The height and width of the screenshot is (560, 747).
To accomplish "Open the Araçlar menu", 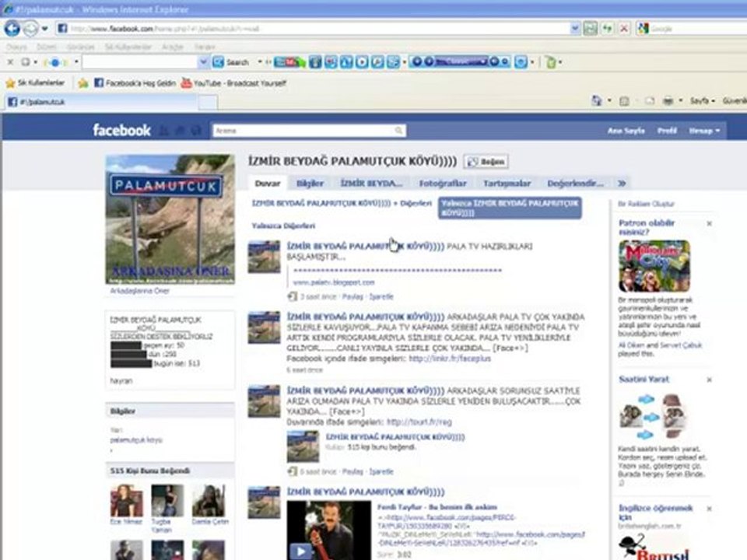I will tap(173, 47).
